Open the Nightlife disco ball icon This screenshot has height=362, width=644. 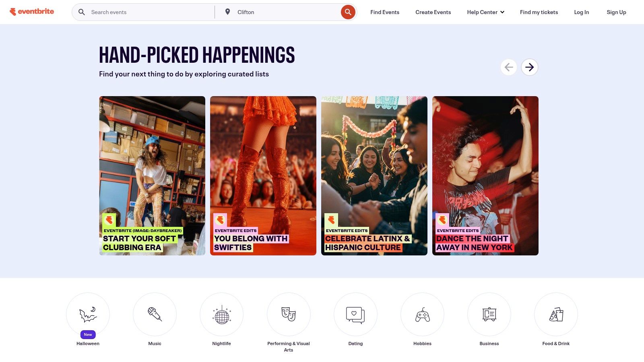[x=221, y=314]
